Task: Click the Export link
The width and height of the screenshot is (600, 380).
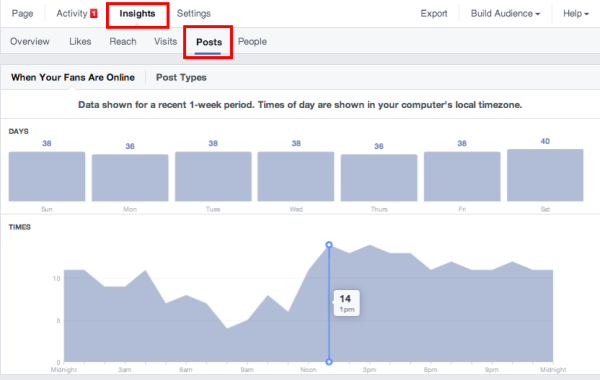Action: 434,14
